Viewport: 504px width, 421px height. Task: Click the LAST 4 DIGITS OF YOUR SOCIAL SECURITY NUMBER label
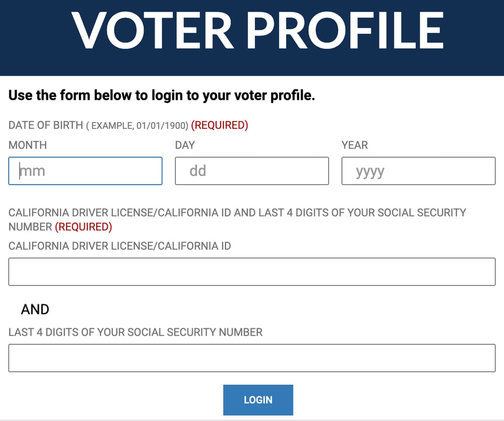click(x=135, y=332)
